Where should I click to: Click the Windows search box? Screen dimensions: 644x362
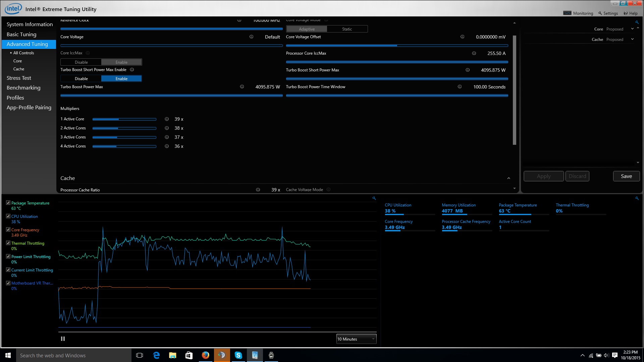tap(74, 355)
